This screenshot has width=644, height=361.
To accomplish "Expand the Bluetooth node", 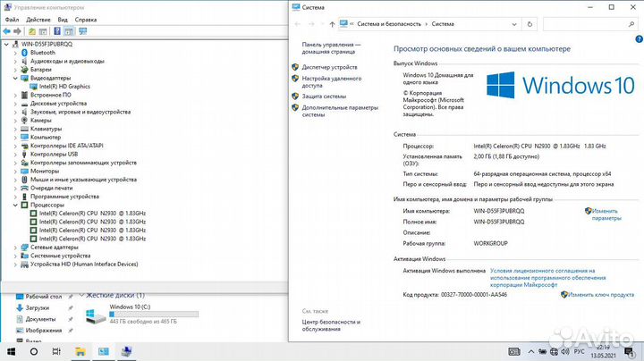I will (15, 53).
